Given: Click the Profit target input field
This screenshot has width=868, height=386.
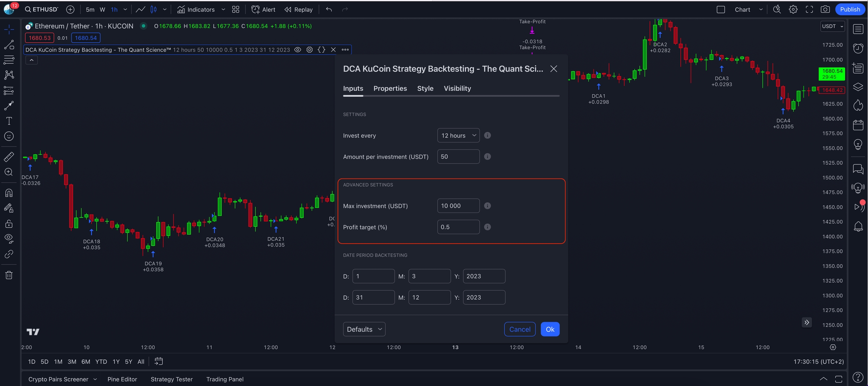Looking at the screenshot, I should click(458, 227).
